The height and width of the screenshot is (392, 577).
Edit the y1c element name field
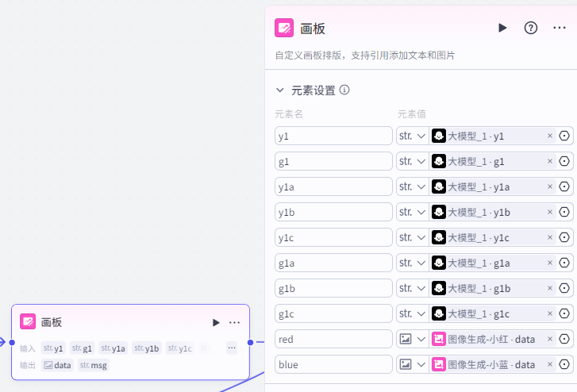(333, 238)
